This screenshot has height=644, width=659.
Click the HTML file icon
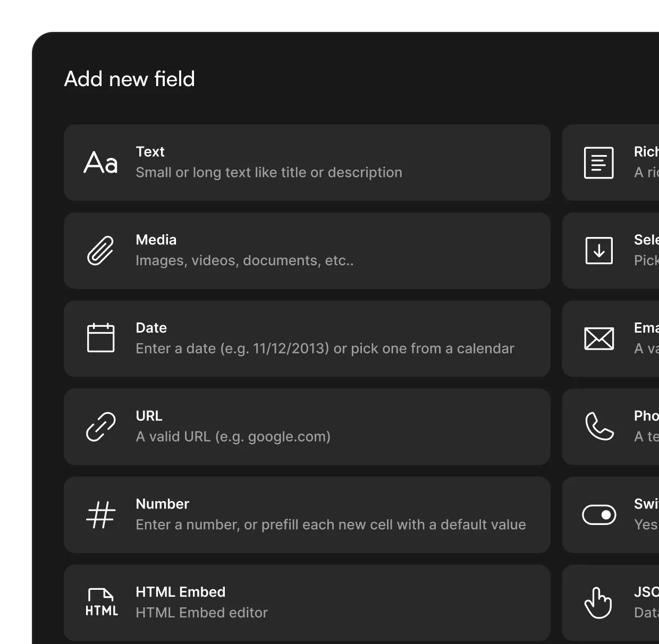(102, 603)
